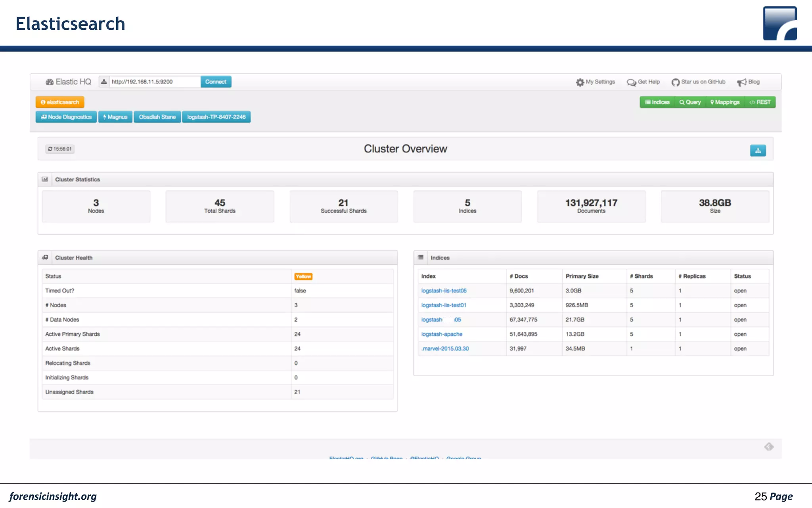The image size is (812, 508).
Task: Click the 'Unassigned Shards' row label
Action: [69, 392]
